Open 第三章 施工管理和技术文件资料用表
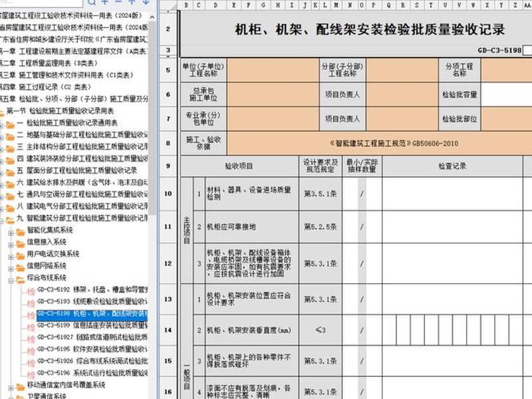The height and width of the screenshot is (399, 532). coord(67,75)
